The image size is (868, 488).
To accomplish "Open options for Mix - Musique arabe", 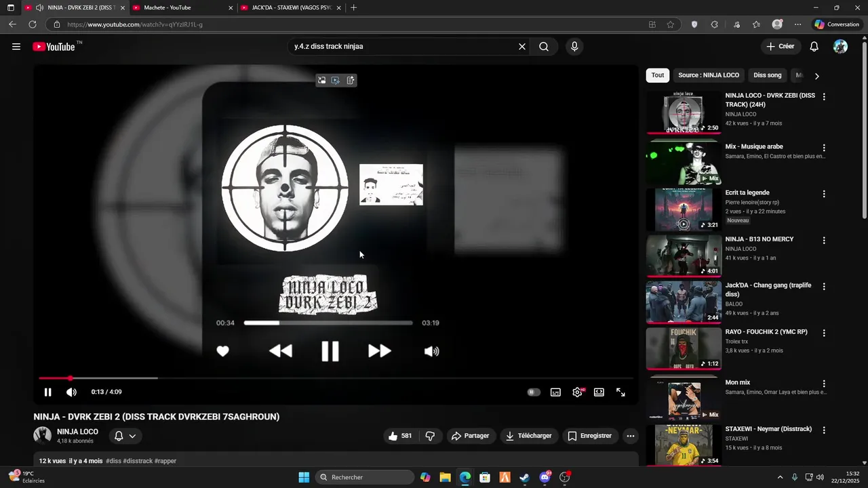I will pos(824,148).
